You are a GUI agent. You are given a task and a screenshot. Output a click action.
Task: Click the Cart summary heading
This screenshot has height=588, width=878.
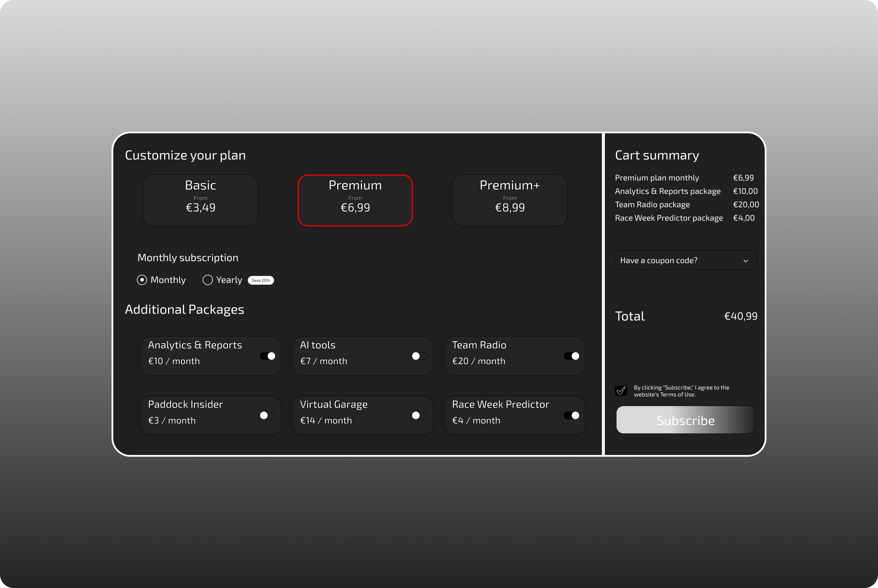pos(657,155)
